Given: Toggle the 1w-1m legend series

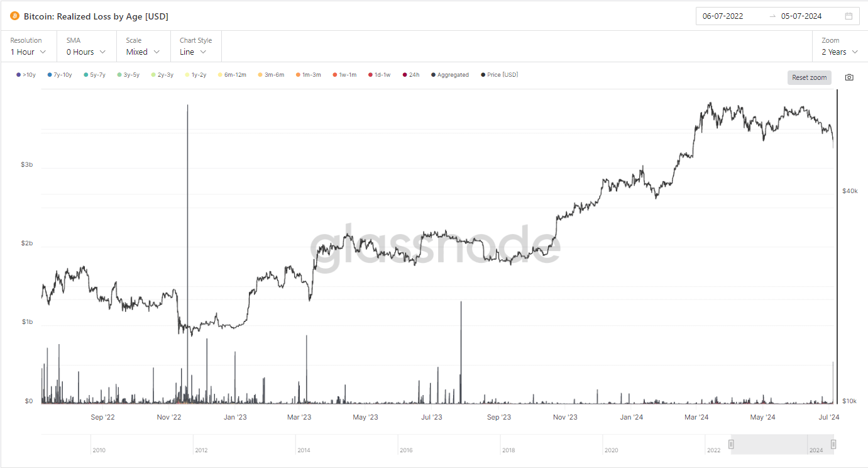Looking at the screenshot, I should 344,75.
